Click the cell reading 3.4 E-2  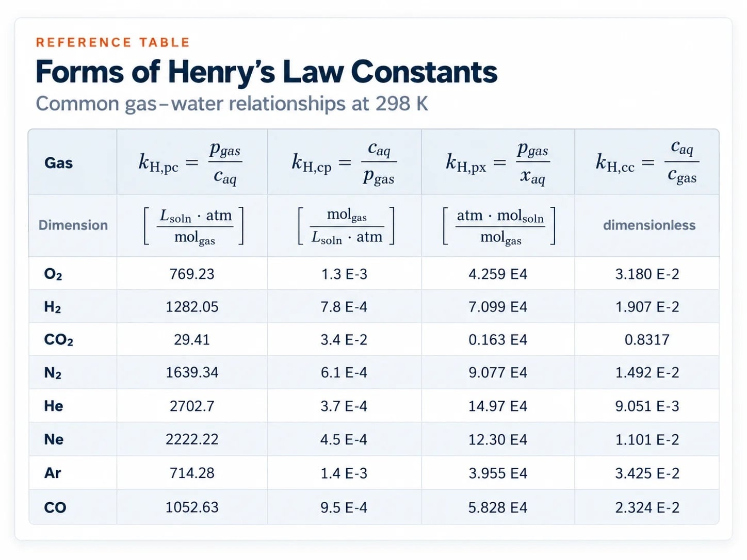344,340
